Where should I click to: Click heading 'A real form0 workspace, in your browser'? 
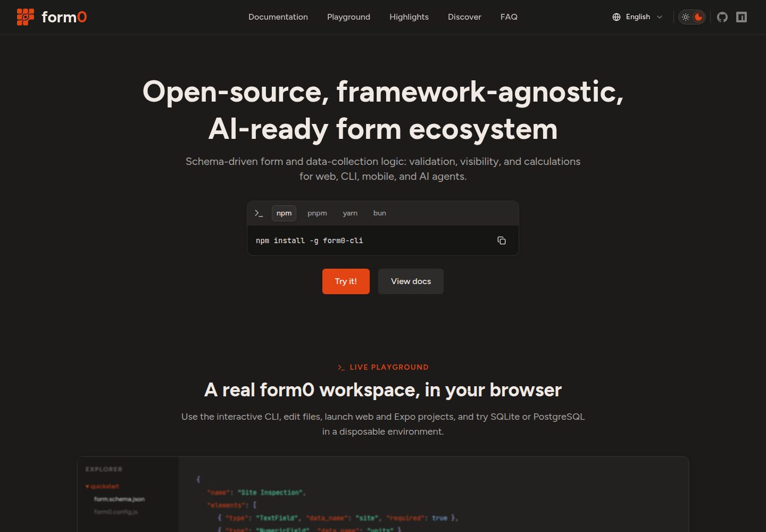[383, 390]
